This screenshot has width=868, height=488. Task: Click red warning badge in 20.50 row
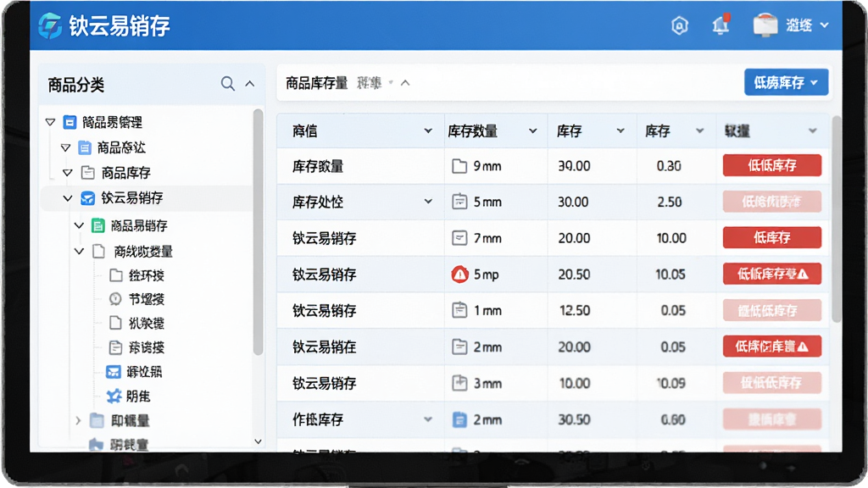point(771,274)
